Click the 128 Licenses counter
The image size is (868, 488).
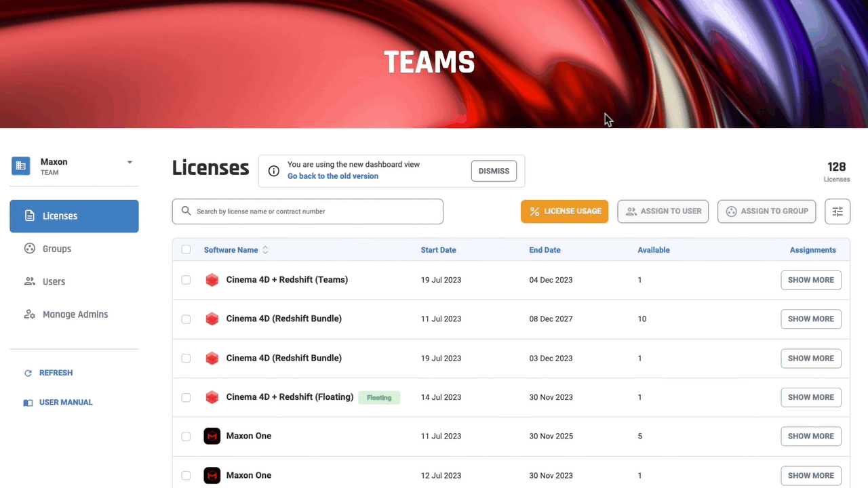pyautogui.click(x=837, y=171)
